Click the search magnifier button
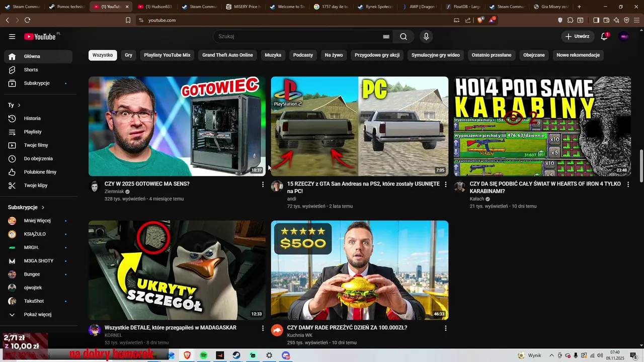Viewport: 644px width, 362px height. click(404, 36)
